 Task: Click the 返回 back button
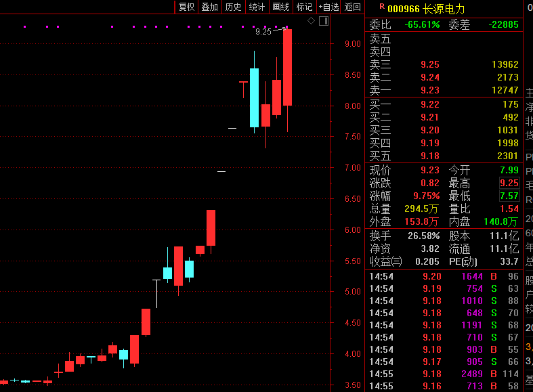coord(352,7)
